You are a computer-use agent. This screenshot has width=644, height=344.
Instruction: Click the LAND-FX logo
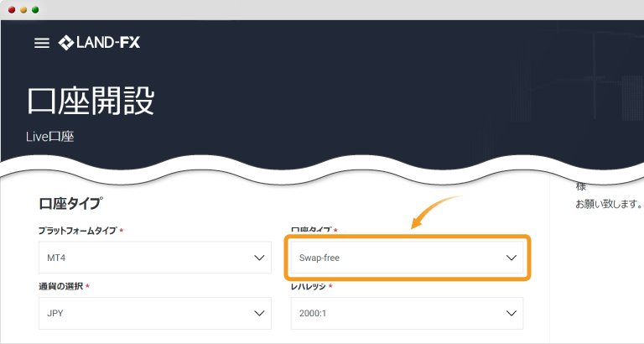pyautogui.click(x=99, y=43)
